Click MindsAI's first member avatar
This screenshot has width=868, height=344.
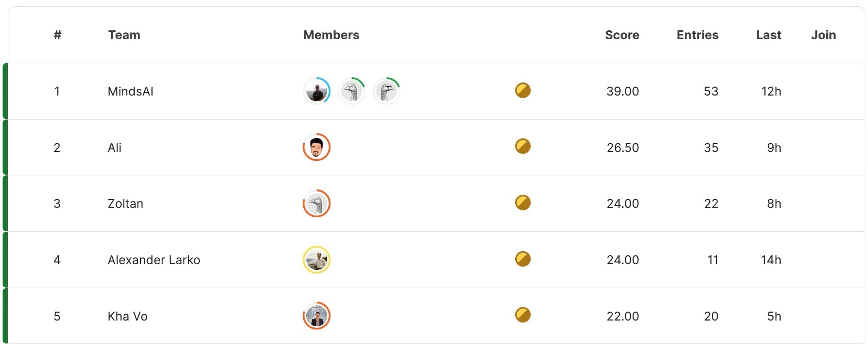pyautogui.click(x=317, y=91)
